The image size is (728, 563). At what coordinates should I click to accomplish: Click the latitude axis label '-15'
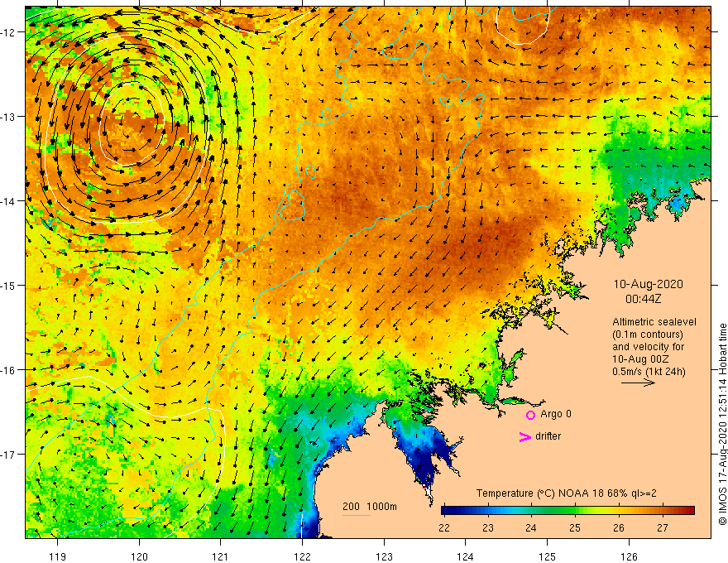tap(8, 285)
